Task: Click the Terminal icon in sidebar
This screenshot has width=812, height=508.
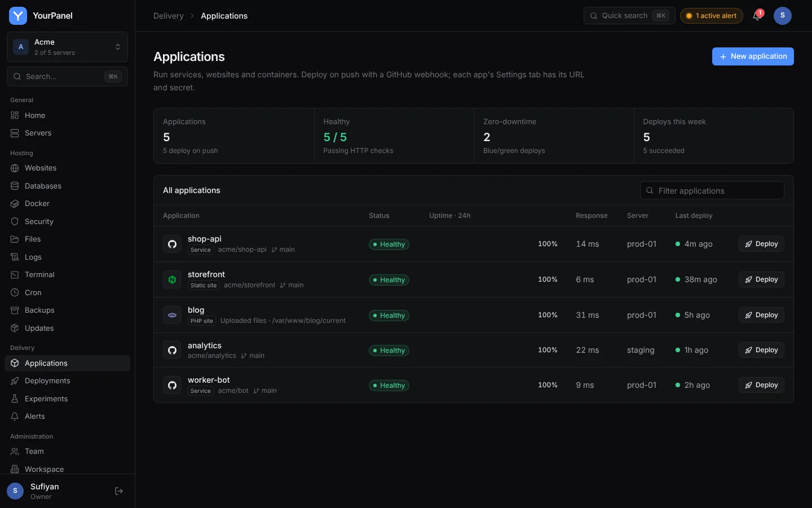Action: [x=15, y=275]
